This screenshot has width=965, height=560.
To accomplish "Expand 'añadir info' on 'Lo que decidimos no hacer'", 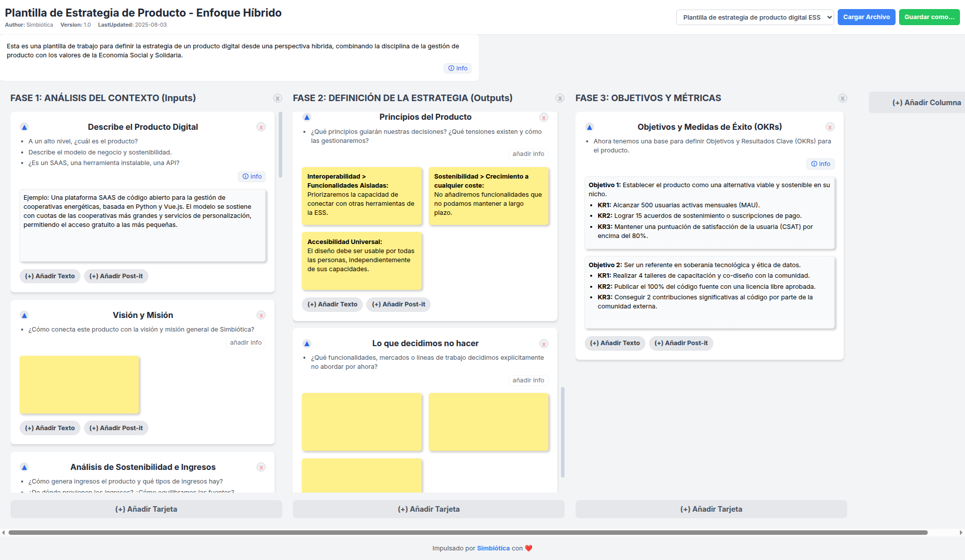I will [x=528, y=380].
